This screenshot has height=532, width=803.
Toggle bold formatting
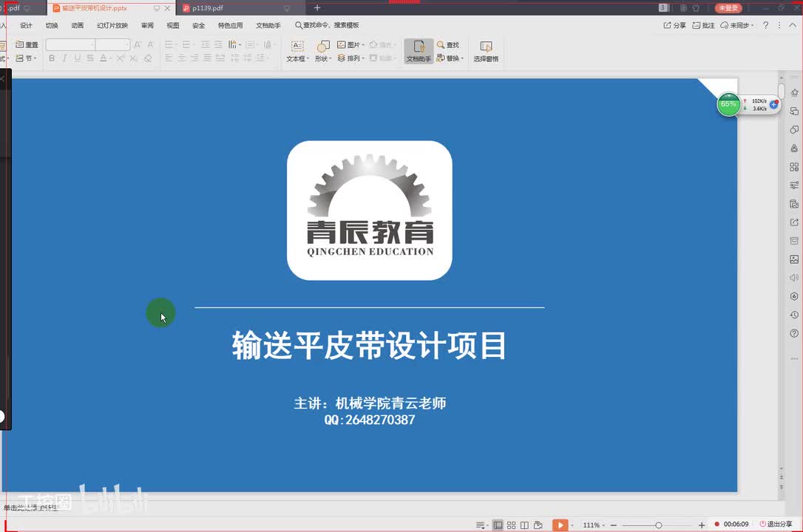pyautogui.click(x=52, y=58)
